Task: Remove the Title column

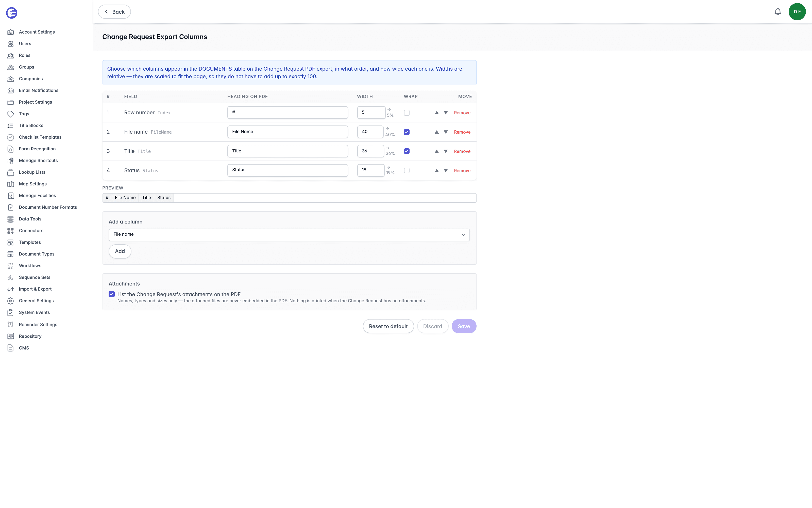Action: coord(462,152)
